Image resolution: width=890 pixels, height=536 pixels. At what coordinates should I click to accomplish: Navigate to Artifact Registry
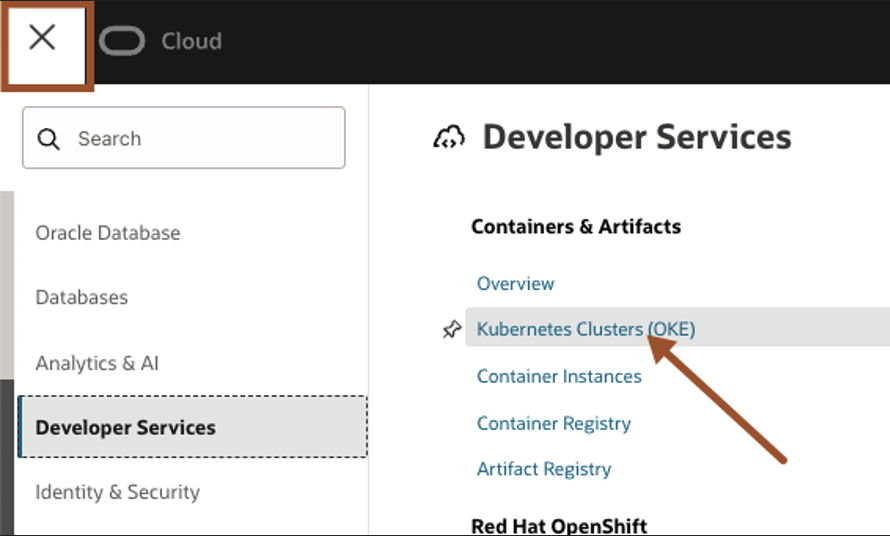pos(543,469)
